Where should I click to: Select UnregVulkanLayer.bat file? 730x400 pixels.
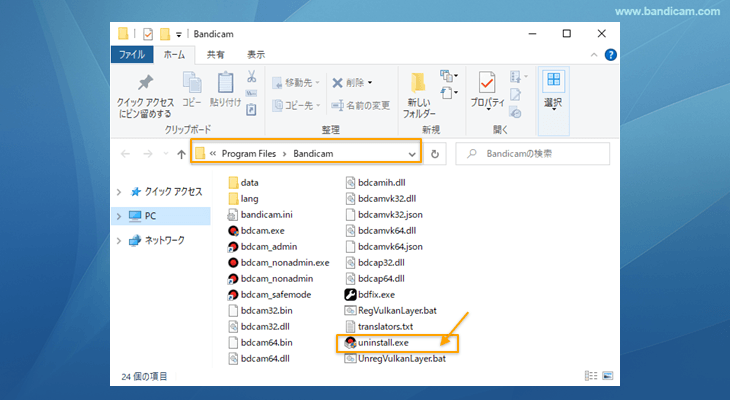pos(395,359)
